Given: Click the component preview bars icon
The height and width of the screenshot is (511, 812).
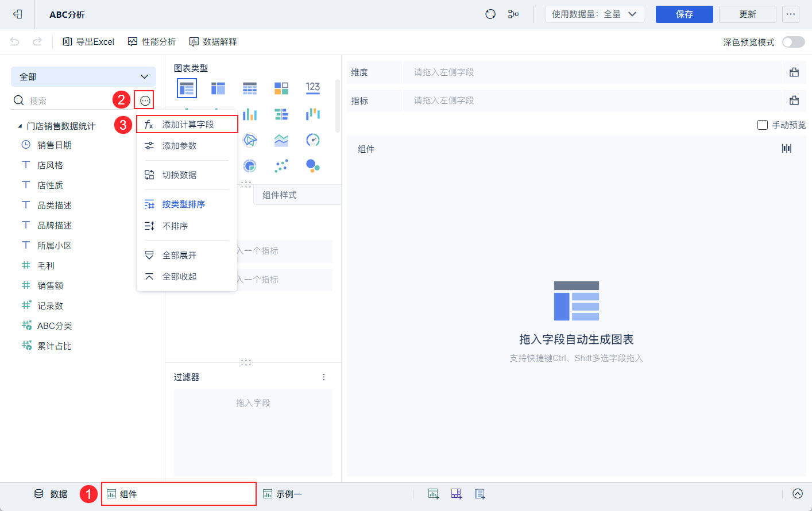Looking at the screenshot, I should click(787, 149).
